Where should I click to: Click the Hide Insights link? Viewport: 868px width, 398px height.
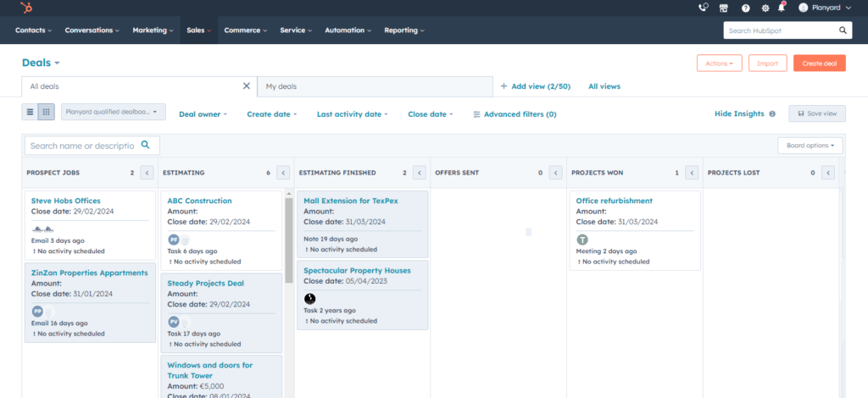click(x=739, y=113)
